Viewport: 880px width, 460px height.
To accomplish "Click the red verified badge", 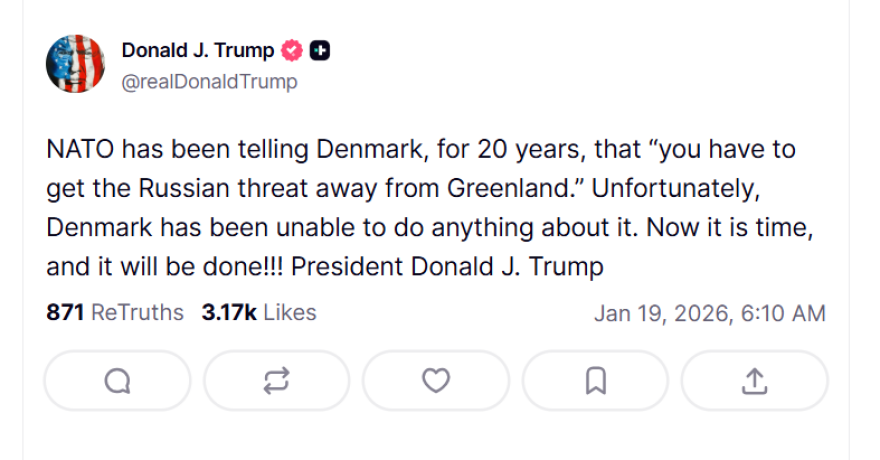I will (x=292, y=51).
